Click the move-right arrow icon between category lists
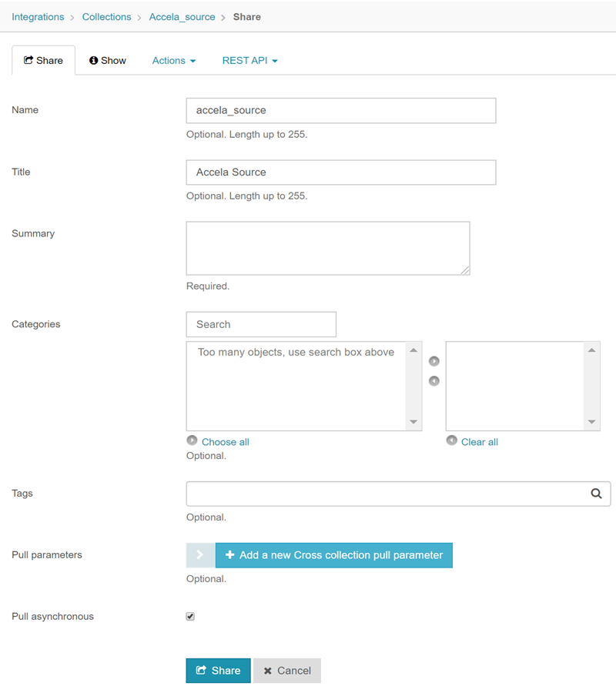The width and height of the screenshot is (616, 693). (434, 361)
